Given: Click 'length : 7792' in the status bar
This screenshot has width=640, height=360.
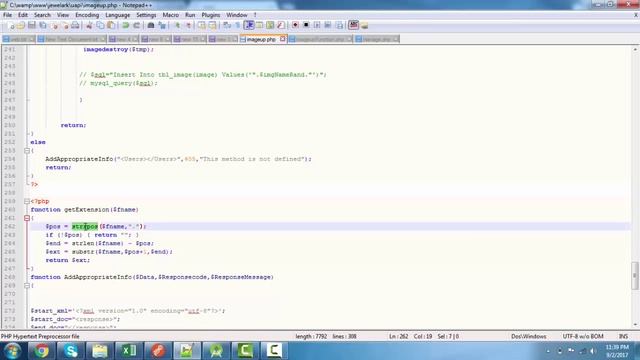Looking at the screenshot, I should point(311,336).
